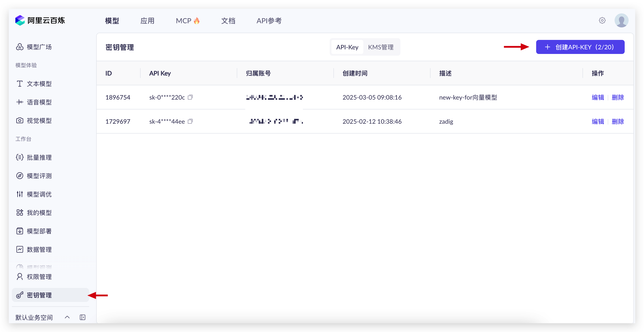Copy the sk-4****44ee API key
Screen dimensions: 644x332
pyautogui.click(x=190, y=121)
